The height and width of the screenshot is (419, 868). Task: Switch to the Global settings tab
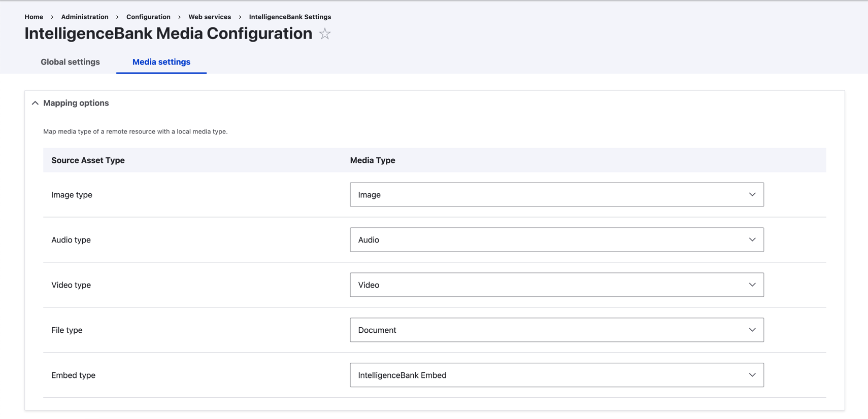70,62
